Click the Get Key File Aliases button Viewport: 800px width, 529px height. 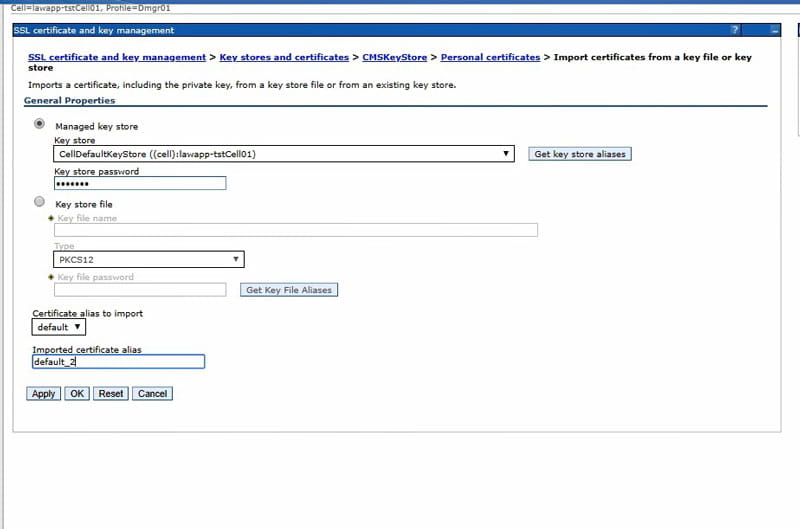tap(289, 290)
